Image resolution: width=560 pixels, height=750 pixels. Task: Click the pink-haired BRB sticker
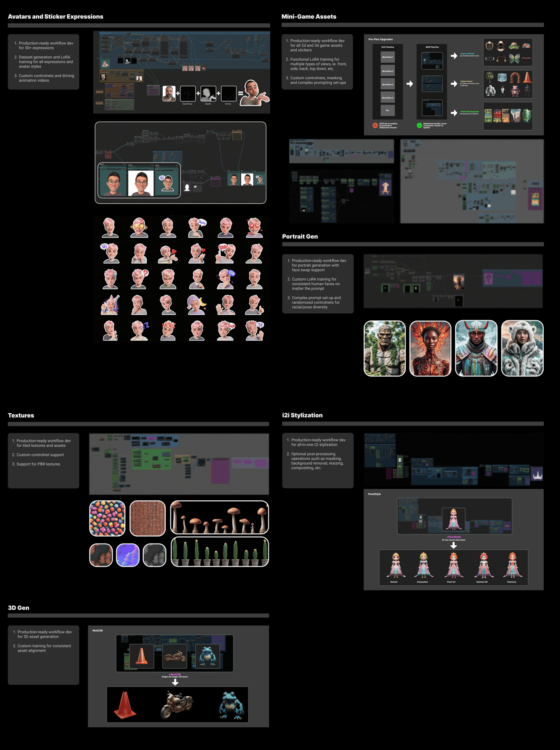pos(226,253)
